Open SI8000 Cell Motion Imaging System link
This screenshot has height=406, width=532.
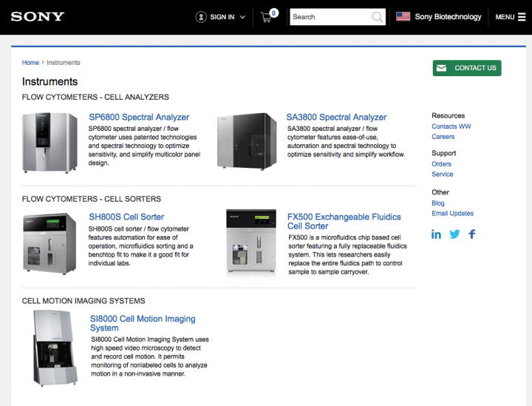tap(143, 323)
